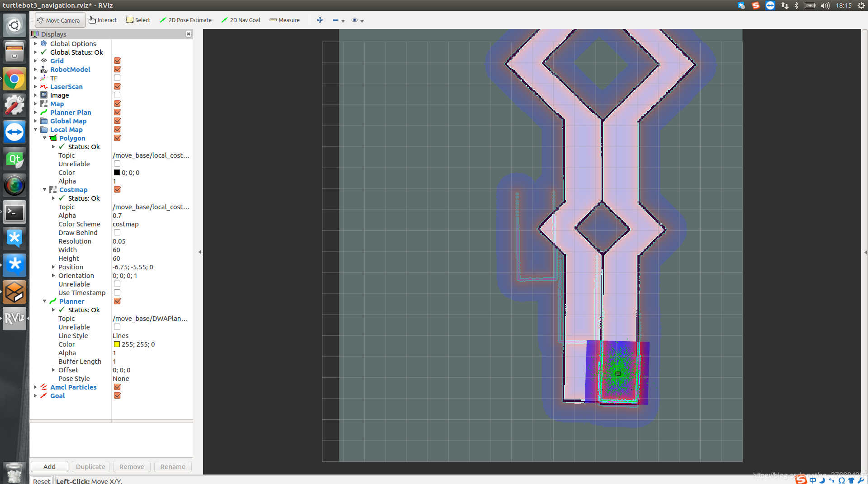Pick the 2D Nav Goal tool
Image resolution: width=868 pixels, height=484 pixels.
click(241, 20)
